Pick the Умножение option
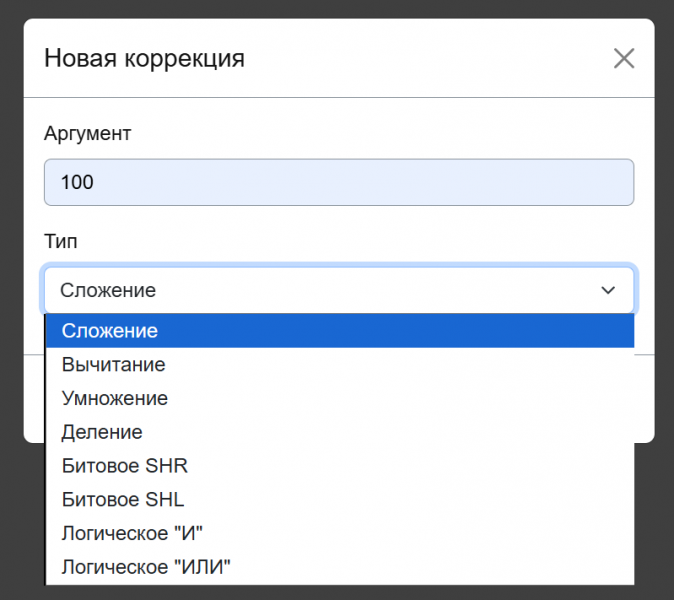674x600 pixels. (x=114, y=399)
